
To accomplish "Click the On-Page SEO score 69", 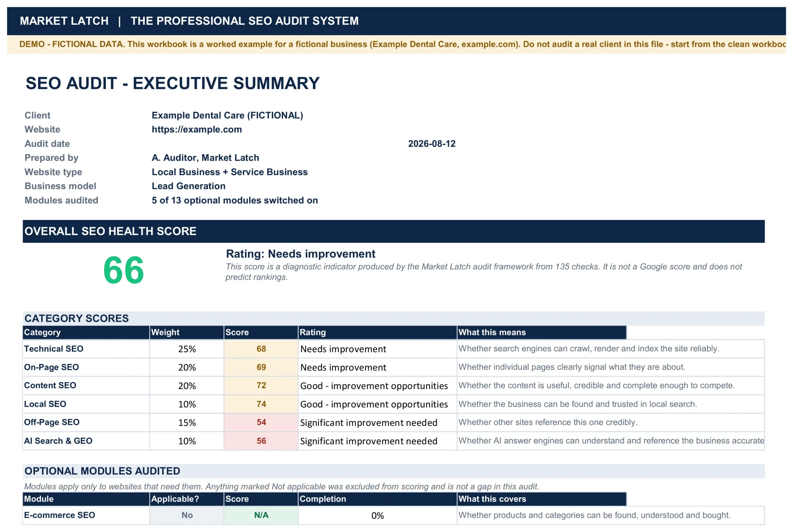I will pyautogui.click(x=261, y=367).
